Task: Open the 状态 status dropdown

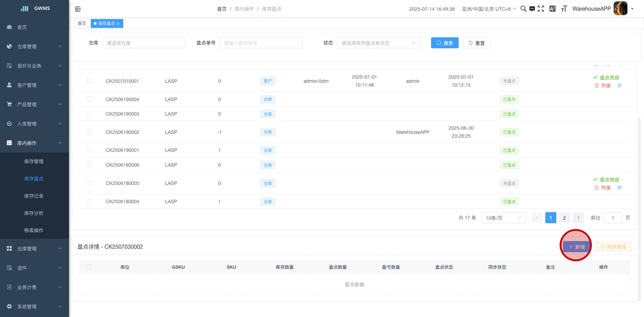Action: pos(378,43)
